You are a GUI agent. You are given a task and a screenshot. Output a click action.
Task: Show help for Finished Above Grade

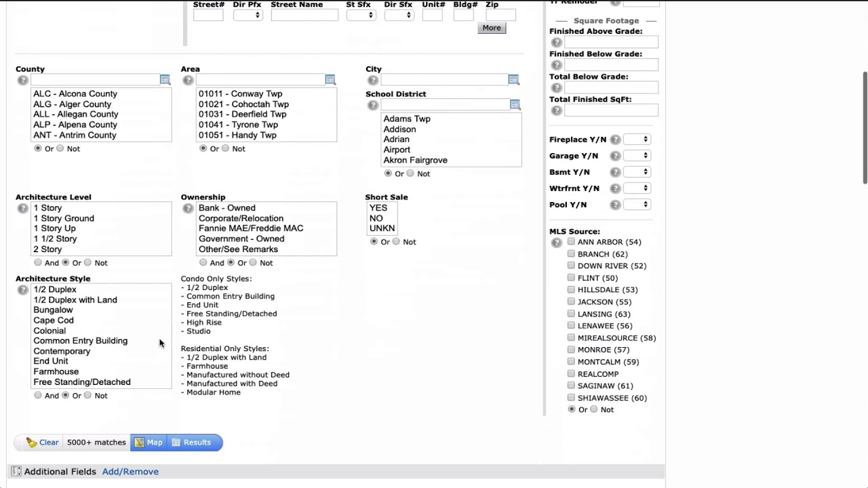coord(557,43)
